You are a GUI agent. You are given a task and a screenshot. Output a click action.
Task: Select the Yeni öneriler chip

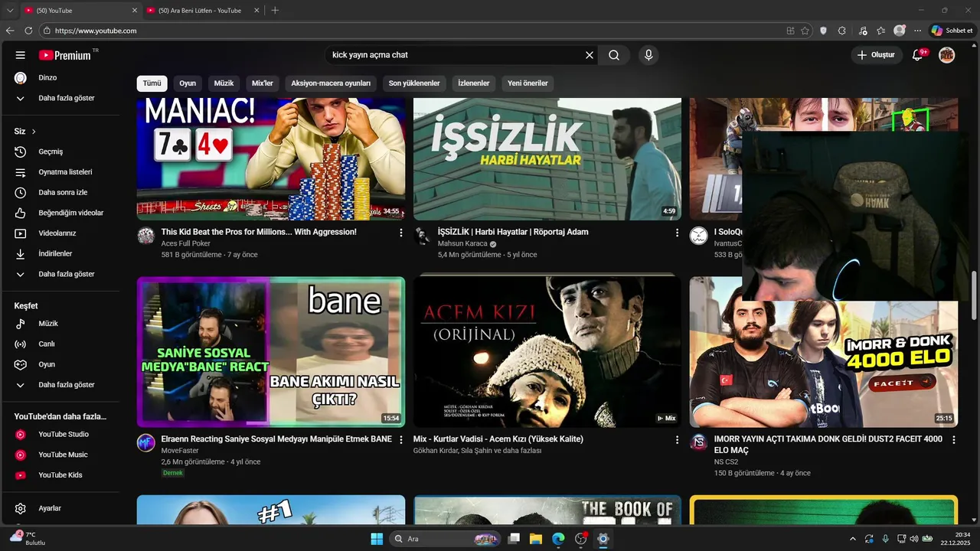click(x=528, y=83)
